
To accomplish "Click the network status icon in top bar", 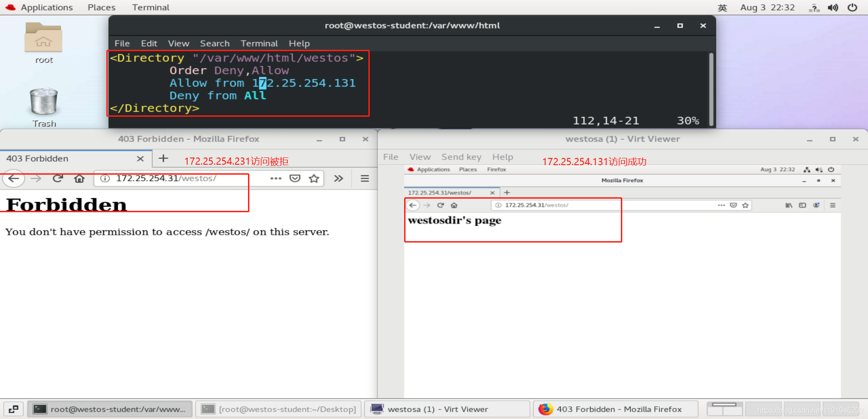I will tap(814, 8).
